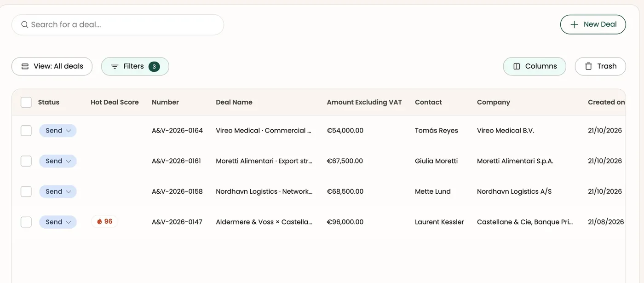This screenshot has width=644, height=283.
Task: Focus the 'Search for a deal' field
Action: pyautogui.click(x=118, y=25)
